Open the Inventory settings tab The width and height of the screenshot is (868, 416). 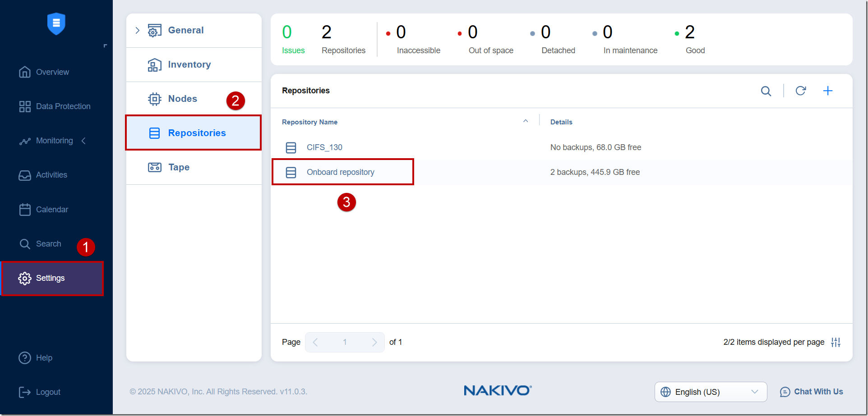[x=194, y=64]
